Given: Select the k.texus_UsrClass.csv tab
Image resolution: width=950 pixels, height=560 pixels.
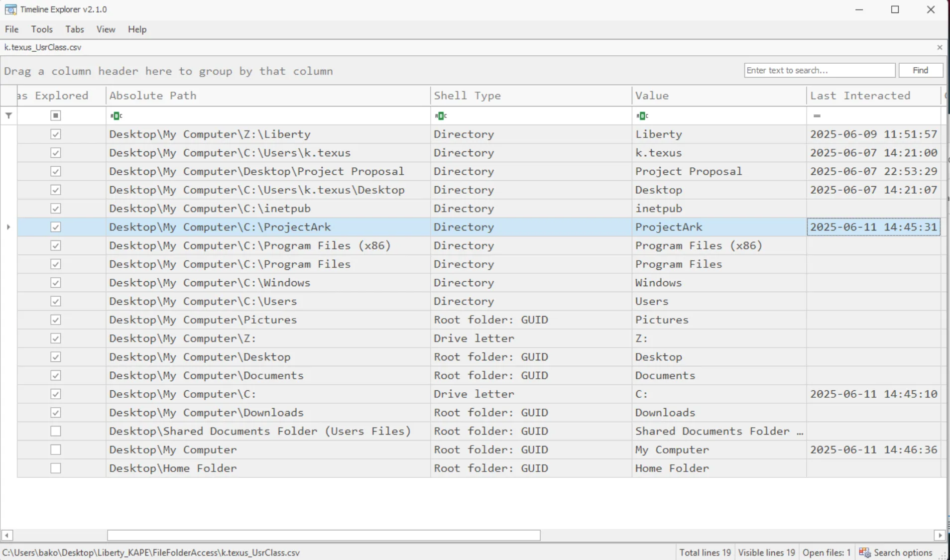Looking at the screenshot, I should coord(43,47).
